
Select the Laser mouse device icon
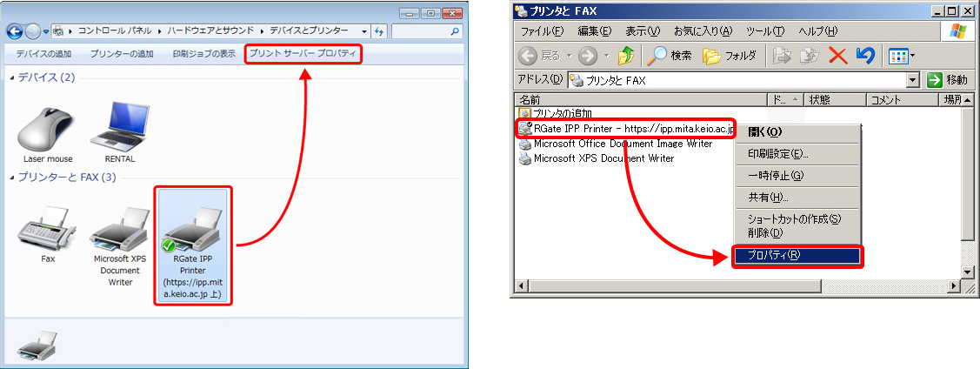(48, 129)
